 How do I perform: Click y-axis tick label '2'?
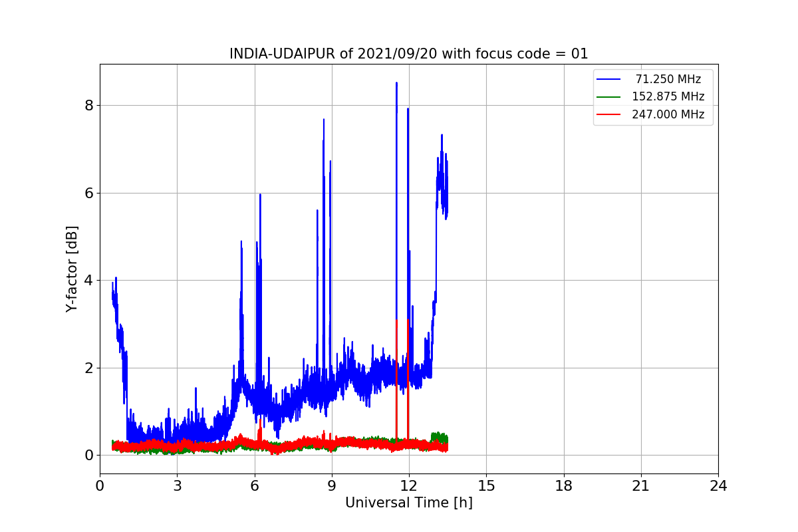[88, 368]
